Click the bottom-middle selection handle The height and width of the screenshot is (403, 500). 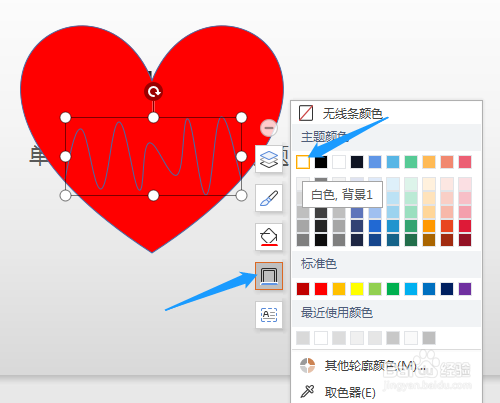point(153,196)
